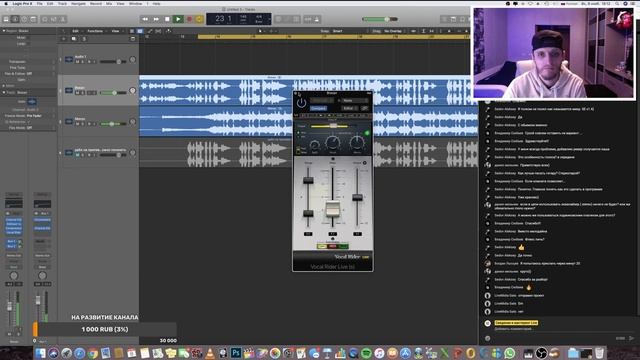Open VLC from the Dock
The image size is (640, 360).
pyautogui.click(x=210, y=353)
